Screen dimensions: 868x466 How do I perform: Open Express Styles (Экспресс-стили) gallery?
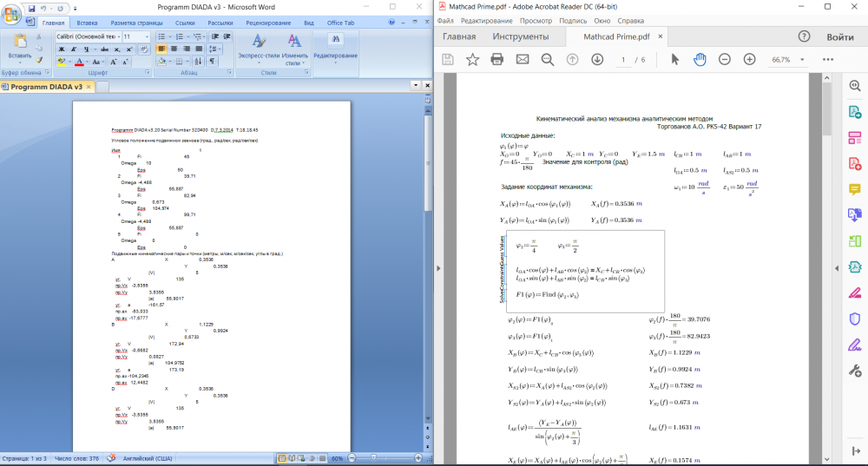point(259,49)
